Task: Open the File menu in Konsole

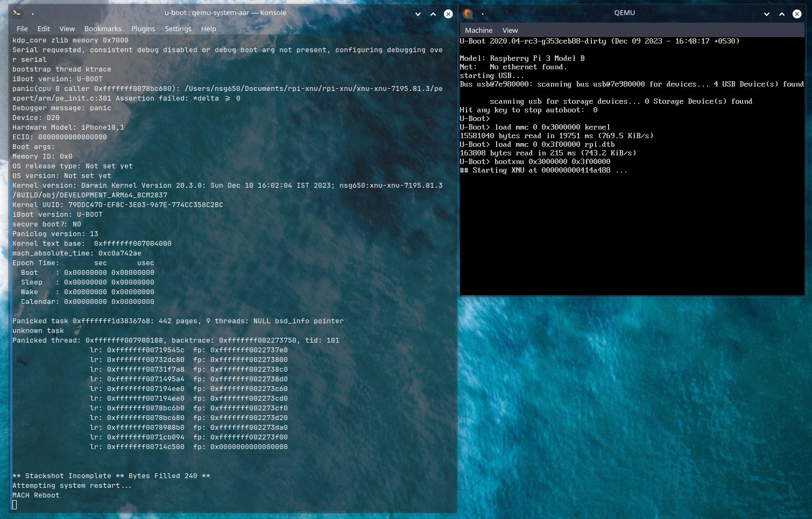Action: click(x=22, y=29)
